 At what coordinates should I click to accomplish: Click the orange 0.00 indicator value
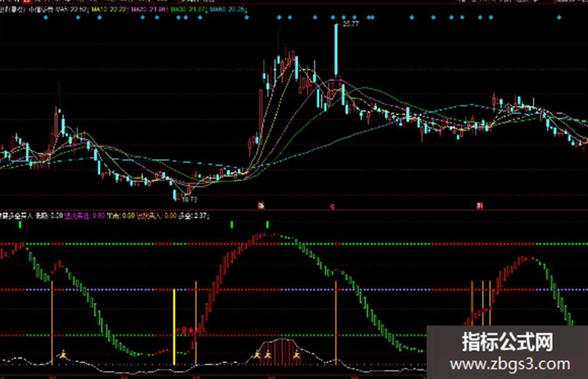pyautogui.click(x=170, y=216)
